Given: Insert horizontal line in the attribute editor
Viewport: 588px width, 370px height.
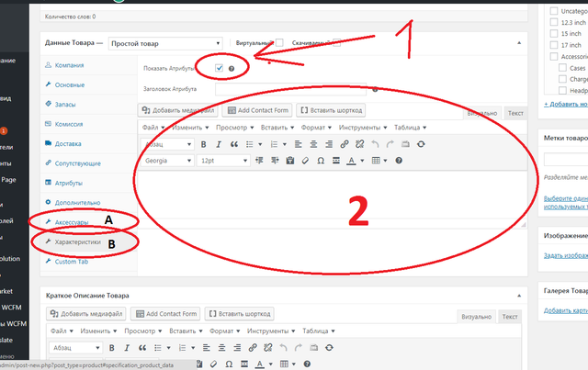Looking at the screenshot, I should 336,161.
